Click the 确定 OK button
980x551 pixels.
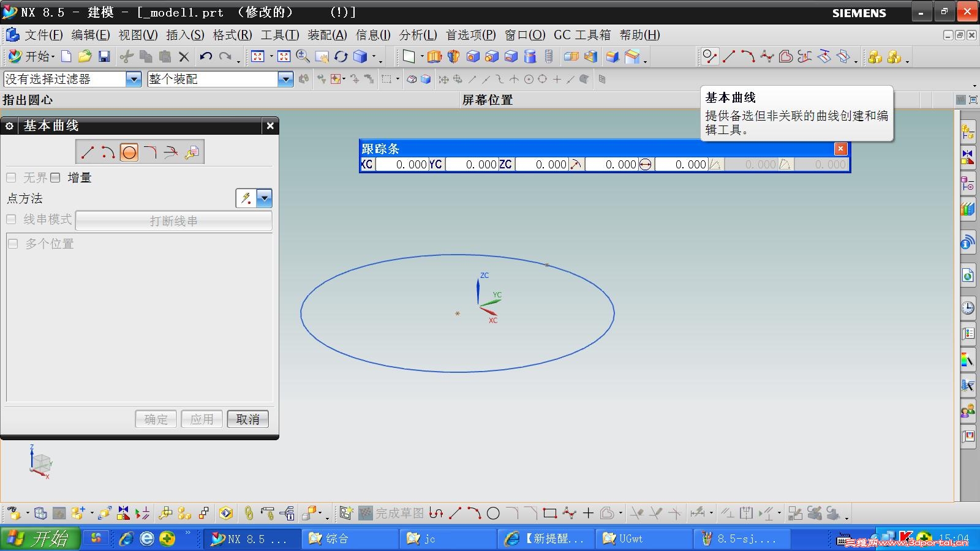pos(156,419)
